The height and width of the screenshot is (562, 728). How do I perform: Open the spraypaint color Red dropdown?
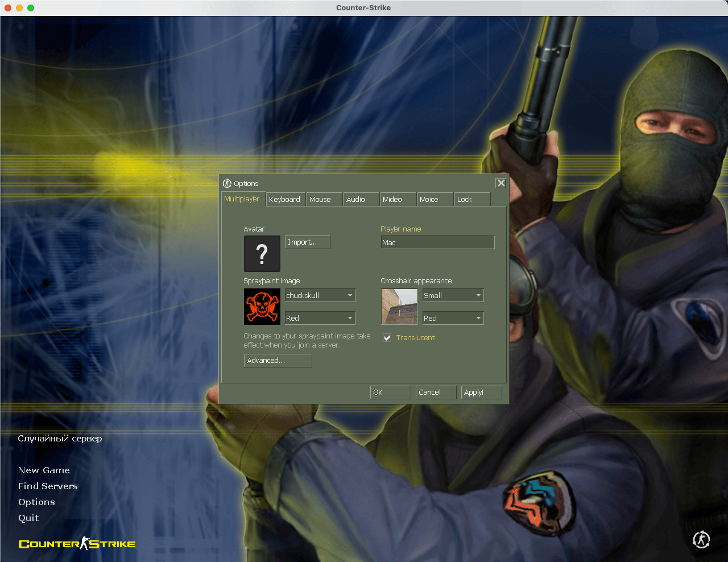coord(350,319)
